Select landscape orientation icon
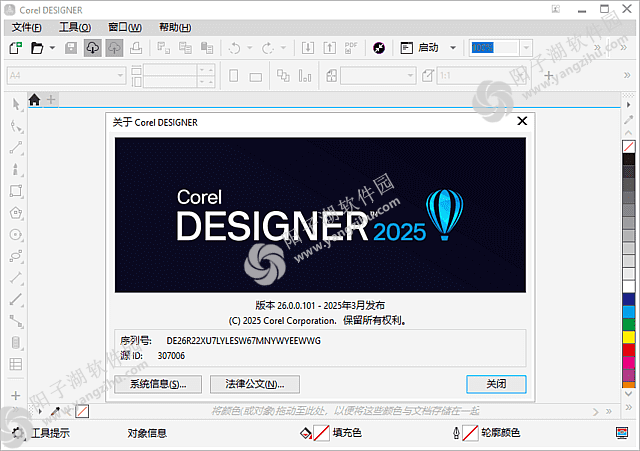 coord(256,77)
